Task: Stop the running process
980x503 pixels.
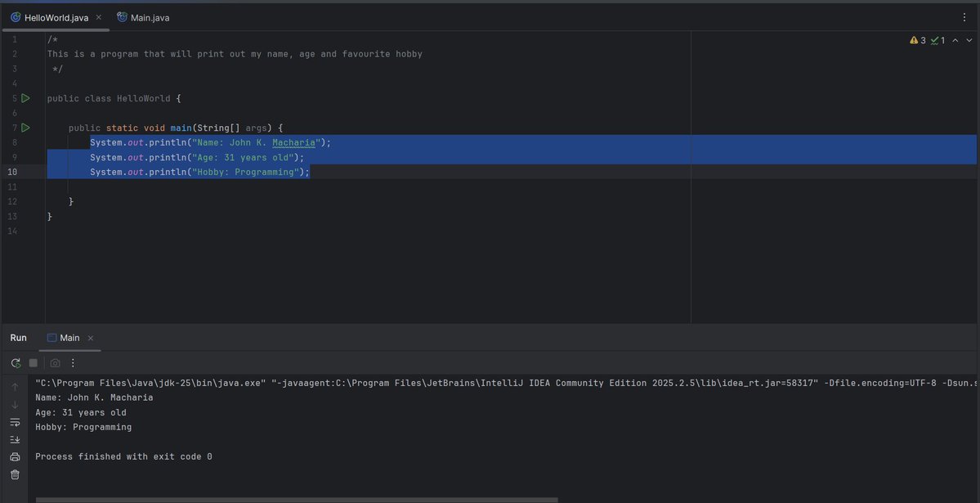Action: tap(33, 362)
